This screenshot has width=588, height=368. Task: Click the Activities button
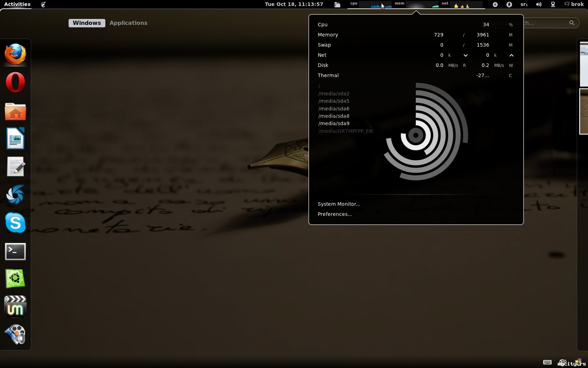coord(17,5)
